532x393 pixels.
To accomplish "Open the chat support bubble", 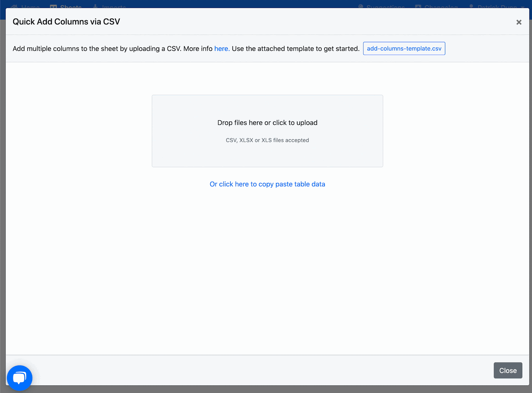I will 19,377.
